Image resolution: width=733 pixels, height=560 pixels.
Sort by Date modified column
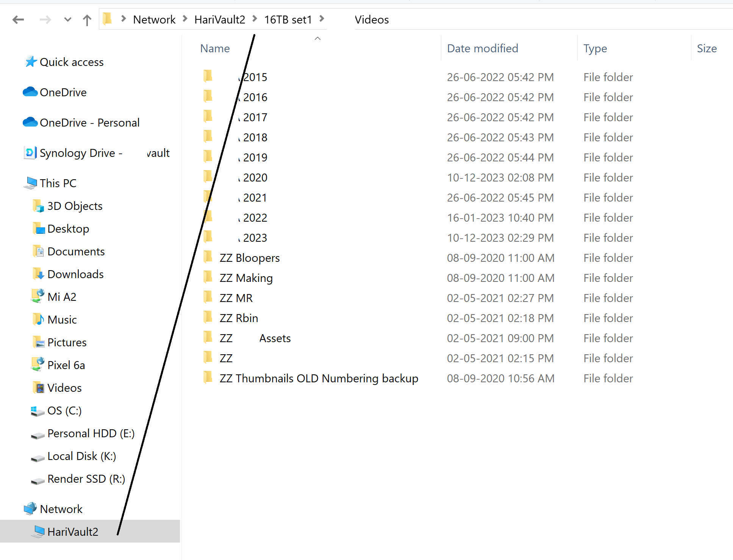pos(482,48)
